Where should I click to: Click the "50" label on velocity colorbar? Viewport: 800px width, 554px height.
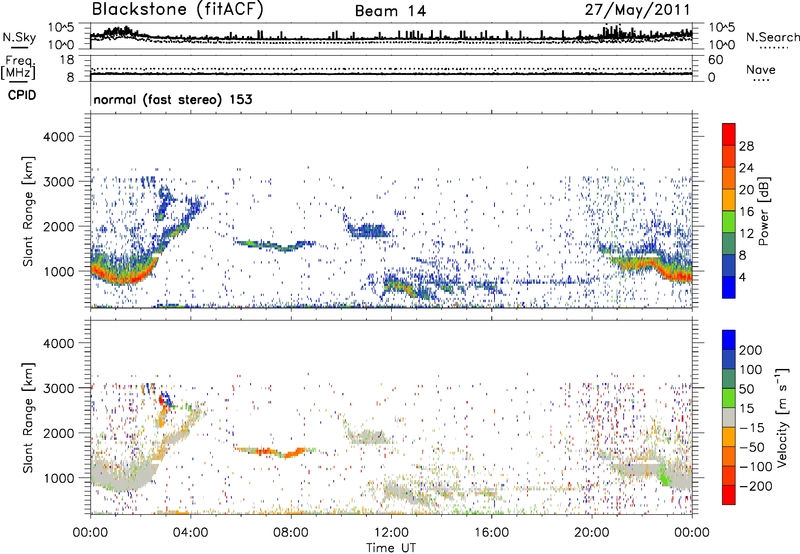point(747,389)
